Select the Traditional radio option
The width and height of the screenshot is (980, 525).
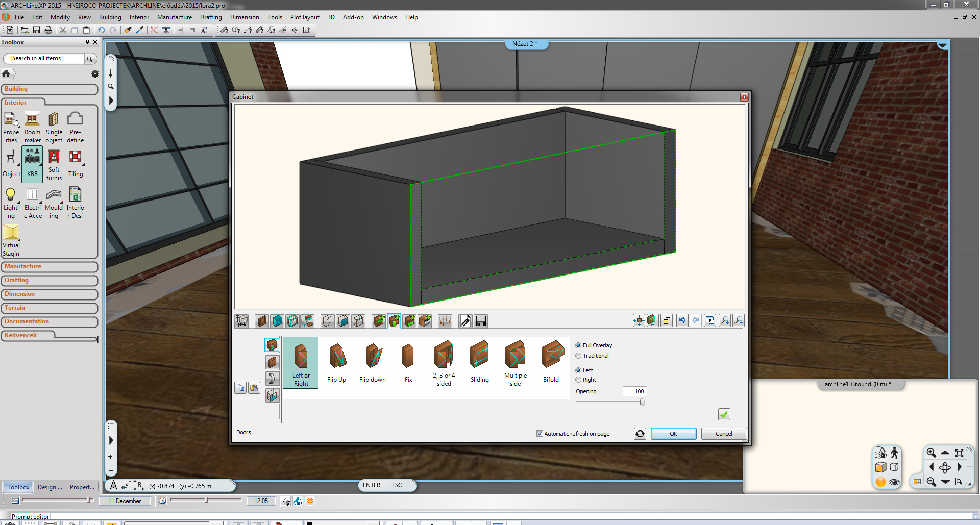tap(579, 356)
